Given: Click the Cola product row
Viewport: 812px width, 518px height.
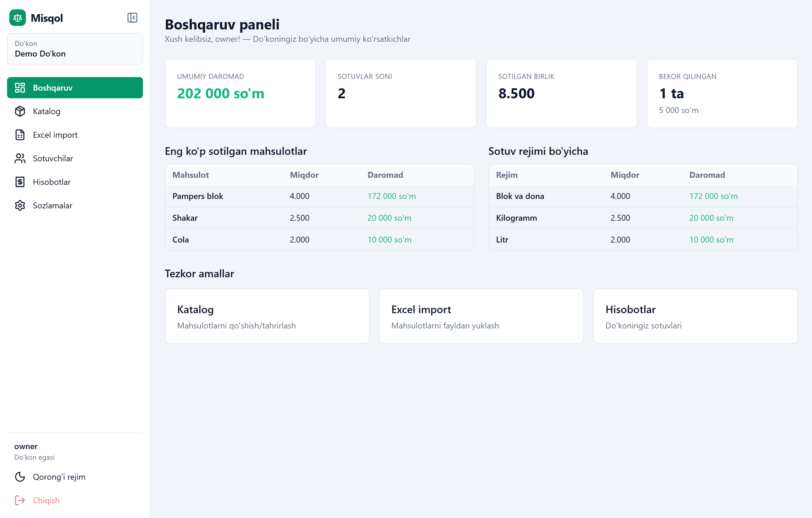Looking at the screenshot, I should pos(319,240).
